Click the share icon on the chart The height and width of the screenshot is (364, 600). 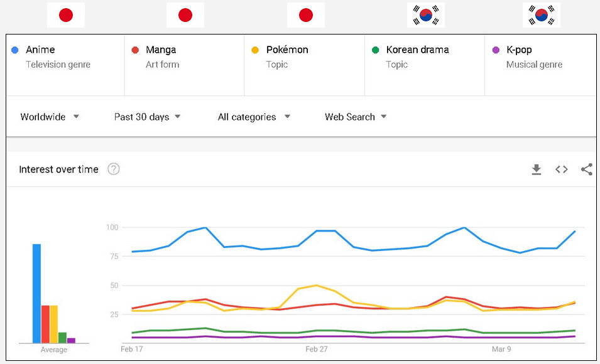[x=586, y=169]
